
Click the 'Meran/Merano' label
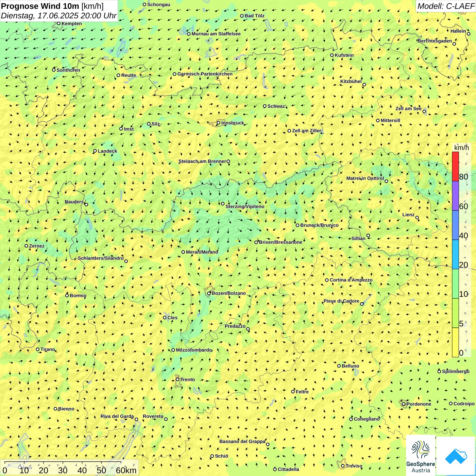click(x=202, y=252)
